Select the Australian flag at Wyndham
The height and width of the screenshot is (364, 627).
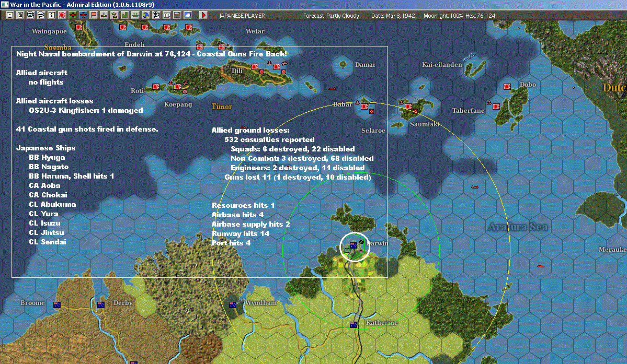[x=232, y=305]
